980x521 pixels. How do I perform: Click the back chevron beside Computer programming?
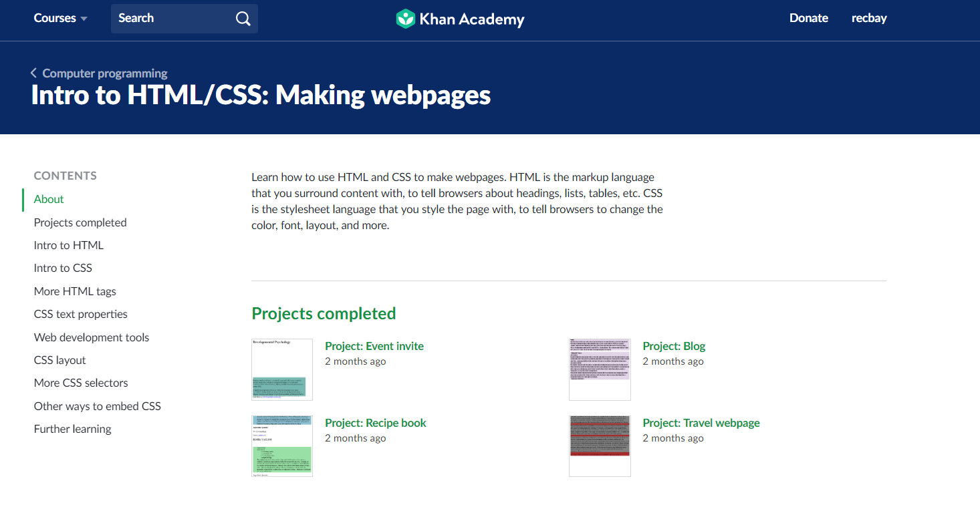33,73
